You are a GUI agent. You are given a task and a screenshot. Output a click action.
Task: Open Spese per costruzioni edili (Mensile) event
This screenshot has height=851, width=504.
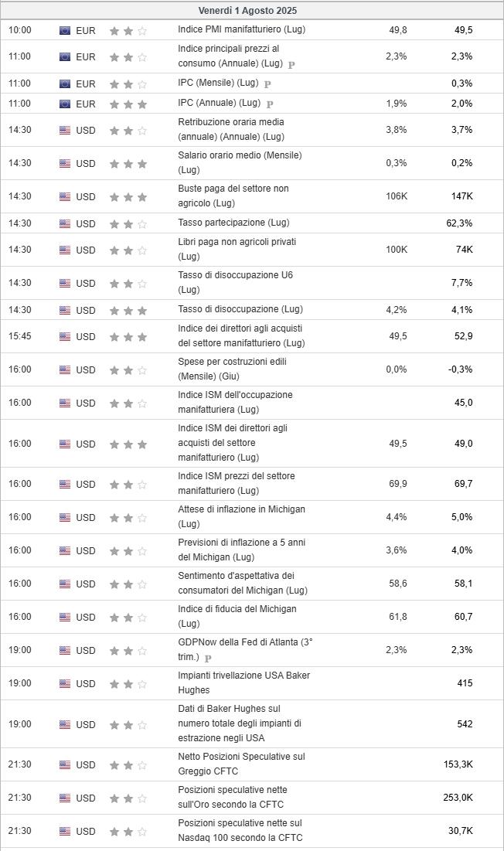(x=232, y=369)
